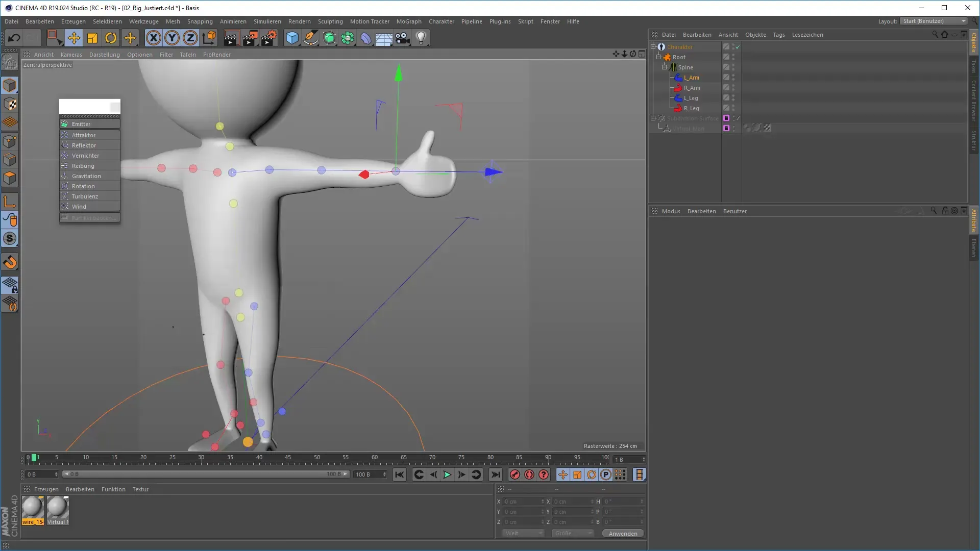Image resolution: width=980 pixels, height=551 pixels.
Task: Open the MoGraph menu
Action: [409, 21]
